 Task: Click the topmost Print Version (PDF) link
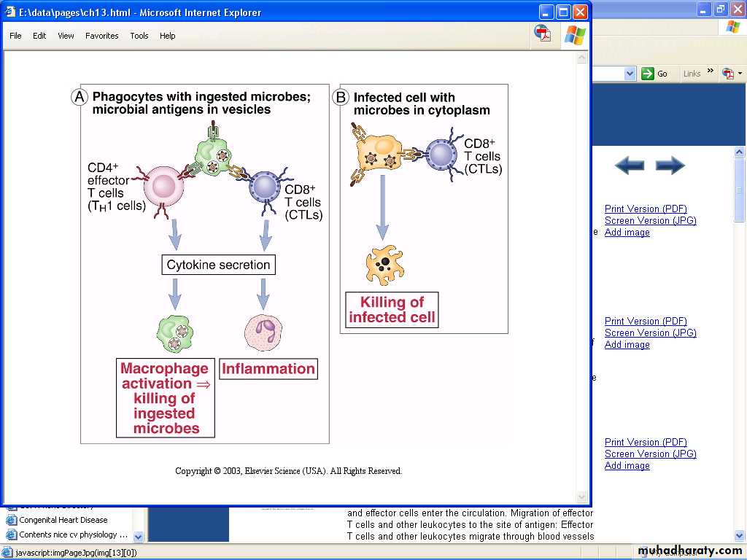coord(646,209)
